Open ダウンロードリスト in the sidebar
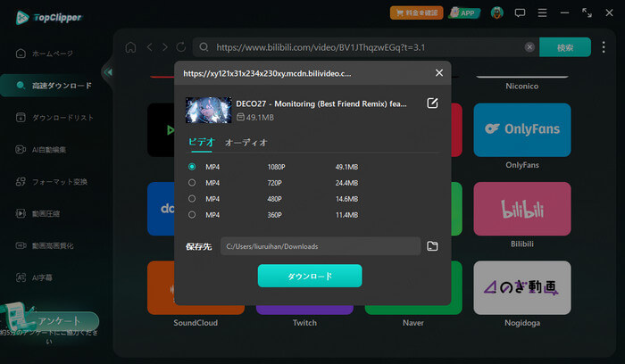This screenshot has width=625, height=364. point(54,118)
